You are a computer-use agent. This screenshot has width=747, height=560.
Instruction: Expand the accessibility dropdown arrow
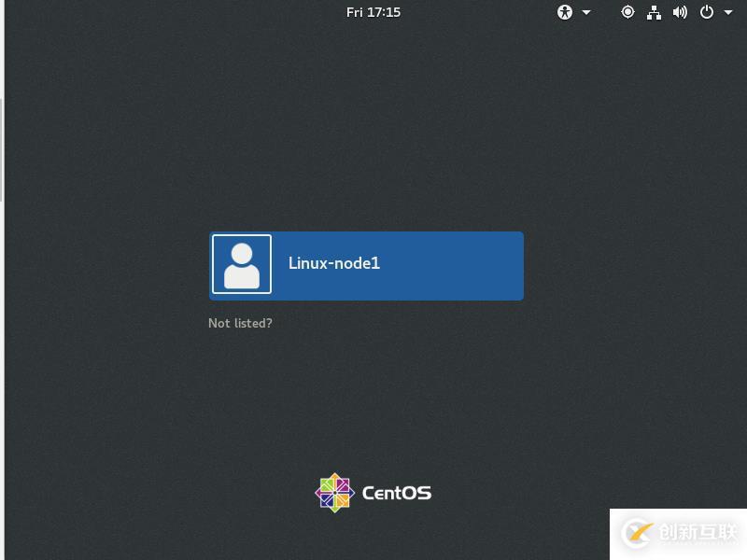click(x=586, y=13)
